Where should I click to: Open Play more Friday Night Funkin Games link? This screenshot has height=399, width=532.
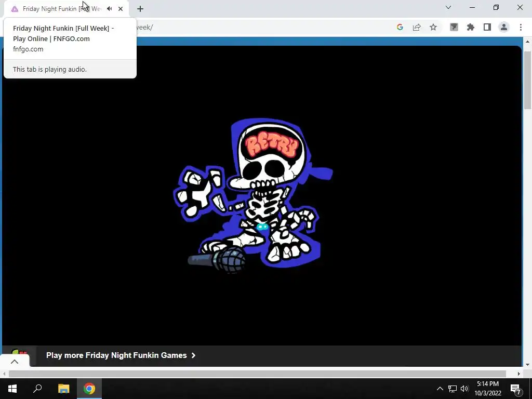click(121, 355)
